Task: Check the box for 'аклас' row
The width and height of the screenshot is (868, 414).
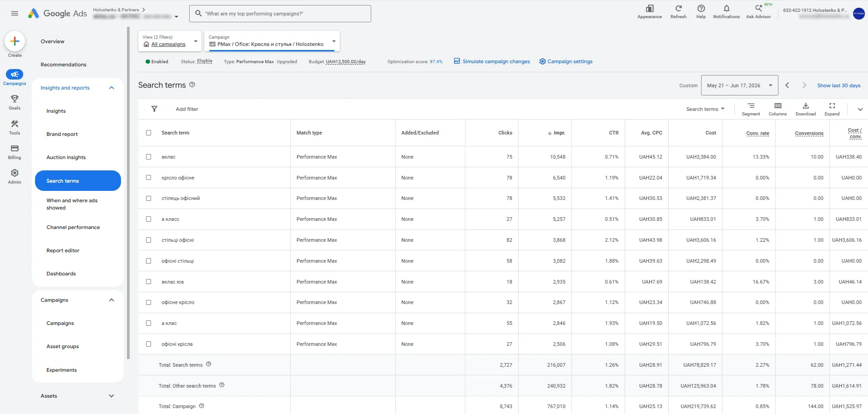Action: click(x=148, y=157)
